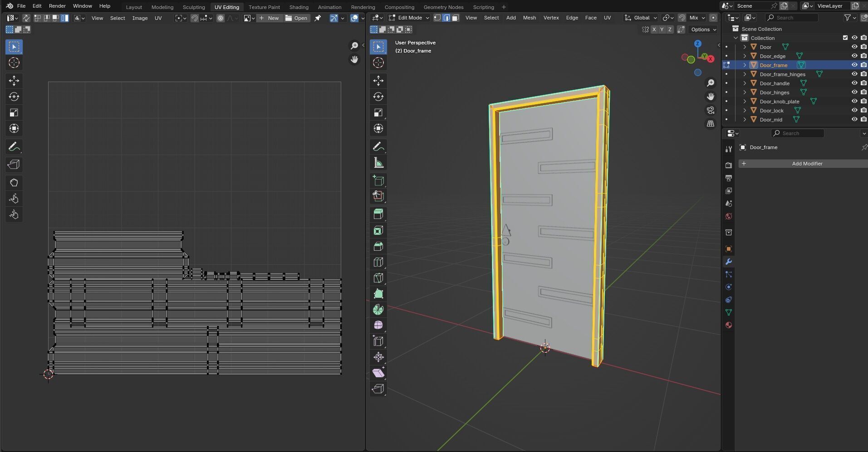Select the Poly Build tool
The width and height of the screenshot is (868, 452).
tap(378, 294)
